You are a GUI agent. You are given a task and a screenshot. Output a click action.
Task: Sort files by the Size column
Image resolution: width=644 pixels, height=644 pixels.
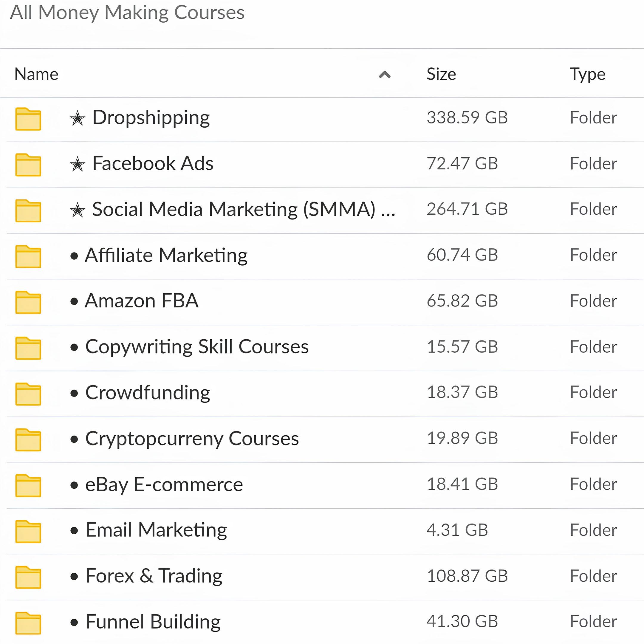click(441, 74)
